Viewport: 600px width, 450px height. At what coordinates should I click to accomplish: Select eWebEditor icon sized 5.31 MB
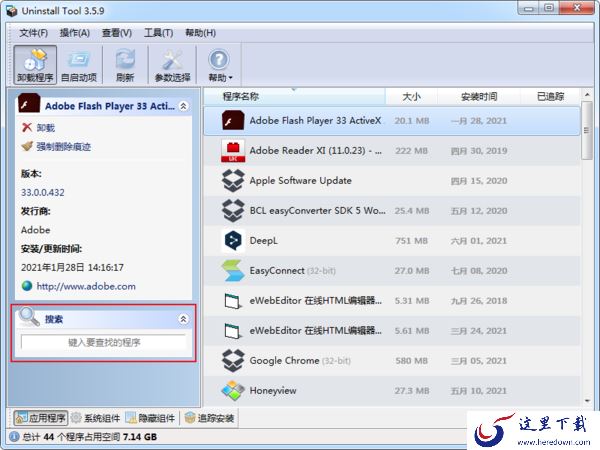[233, 301]
